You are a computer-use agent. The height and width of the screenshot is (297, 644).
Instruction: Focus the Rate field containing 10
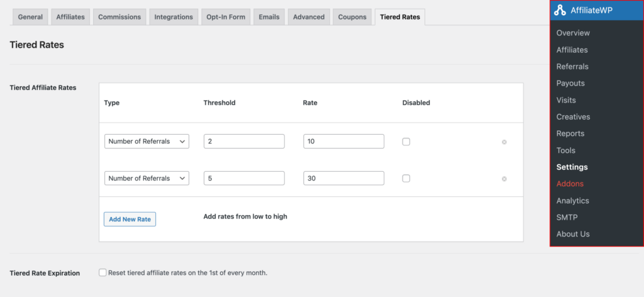344,142
